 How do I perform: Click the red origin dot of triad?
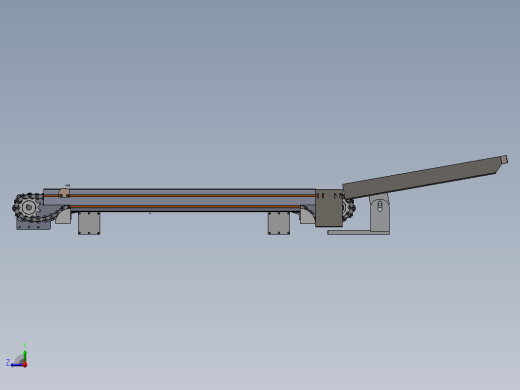click(25, 365)
